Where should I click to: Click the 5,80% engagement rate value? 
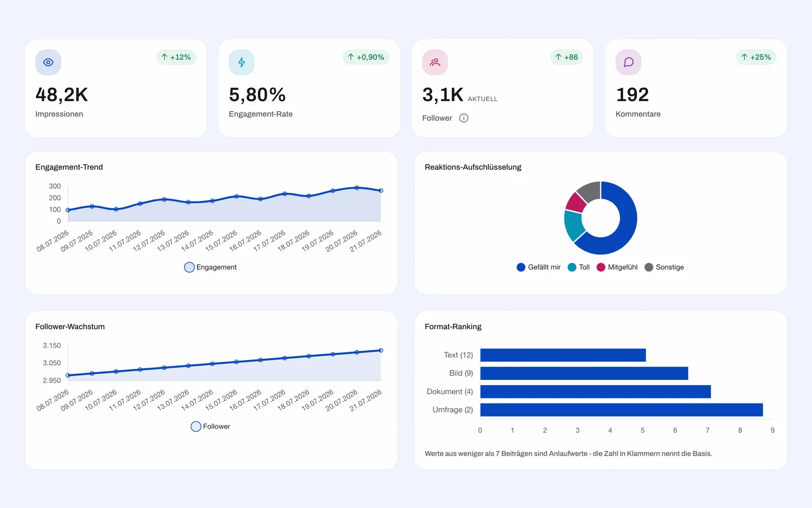(257, 95)
